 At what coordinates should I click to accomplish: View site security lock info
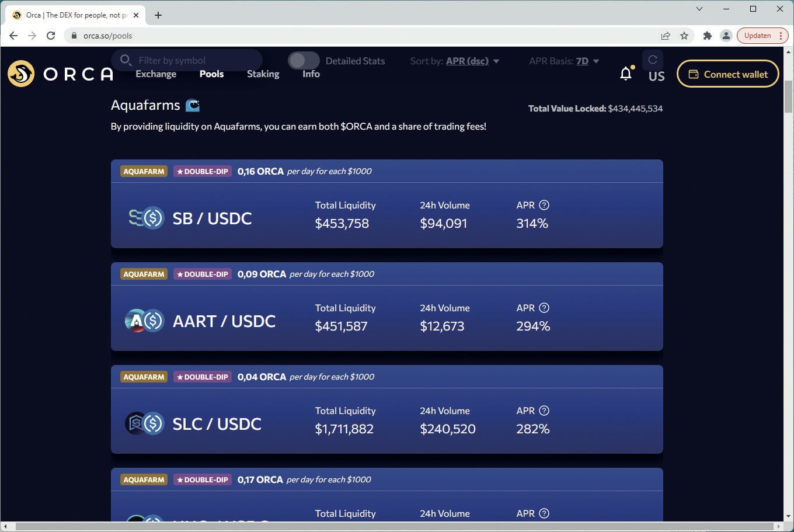click(x=74, y=36)
